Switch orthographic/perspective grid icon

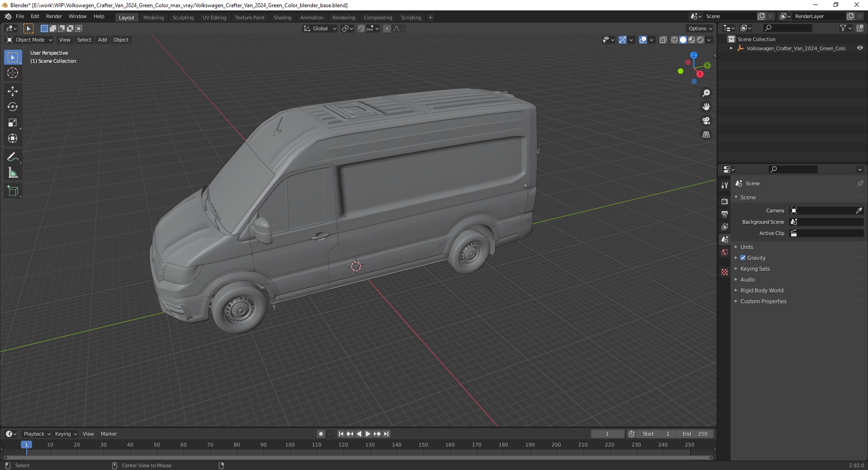(706, 135)
